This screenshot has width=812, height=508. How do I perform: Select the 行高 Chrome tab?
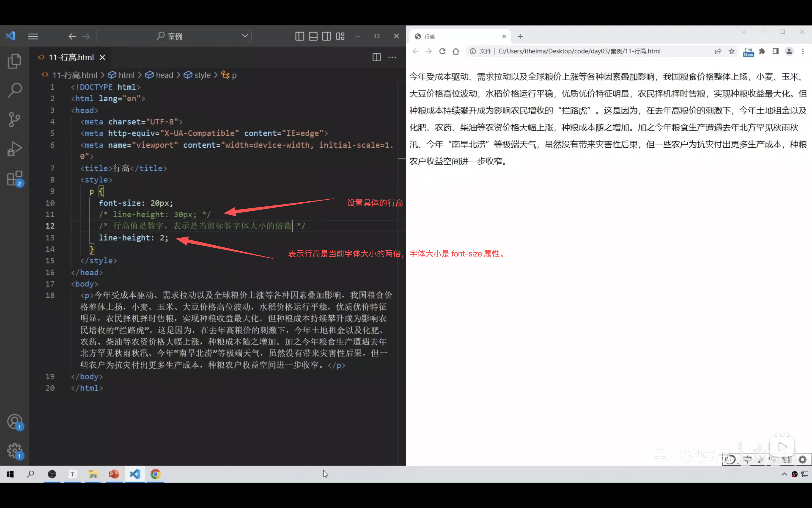point(460,37)
